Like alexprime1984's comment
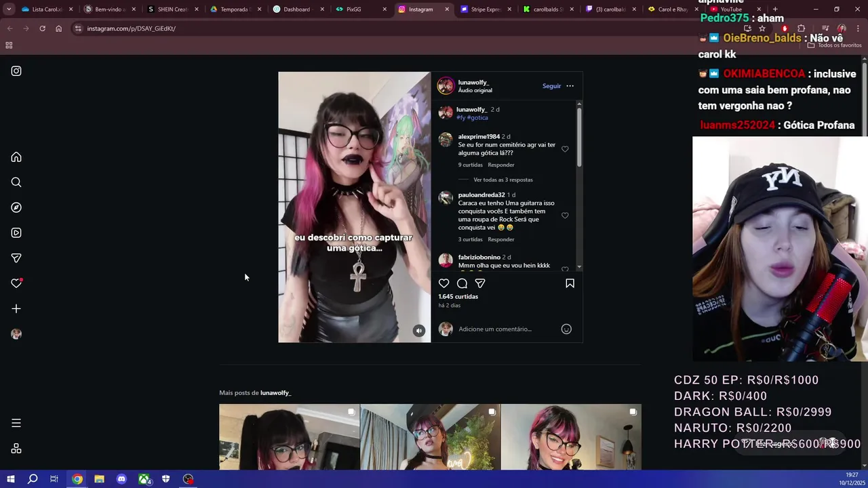868x488 pixels. 565,149
